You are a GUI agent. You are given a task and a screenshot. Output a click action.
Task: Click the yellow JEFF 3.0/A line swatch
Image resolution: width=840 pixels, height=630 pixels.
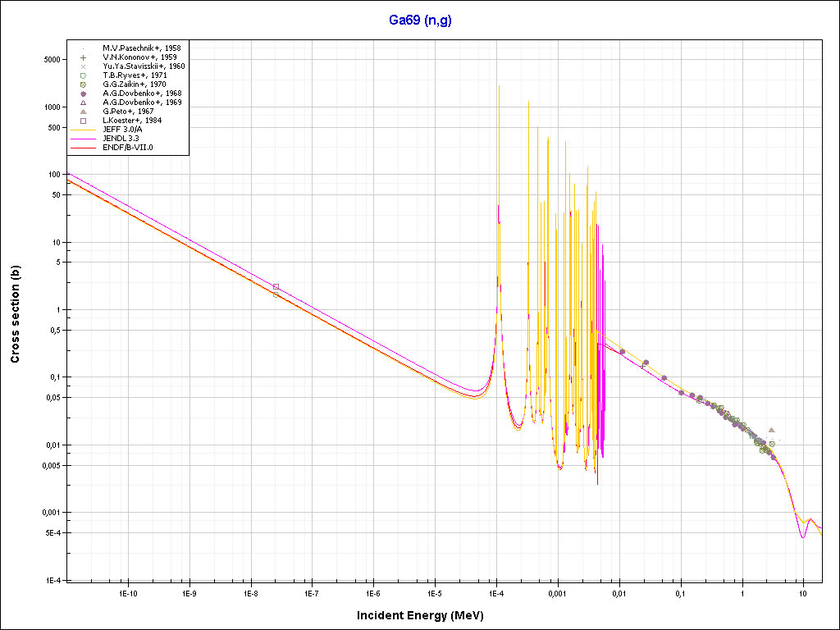(84, 130)
